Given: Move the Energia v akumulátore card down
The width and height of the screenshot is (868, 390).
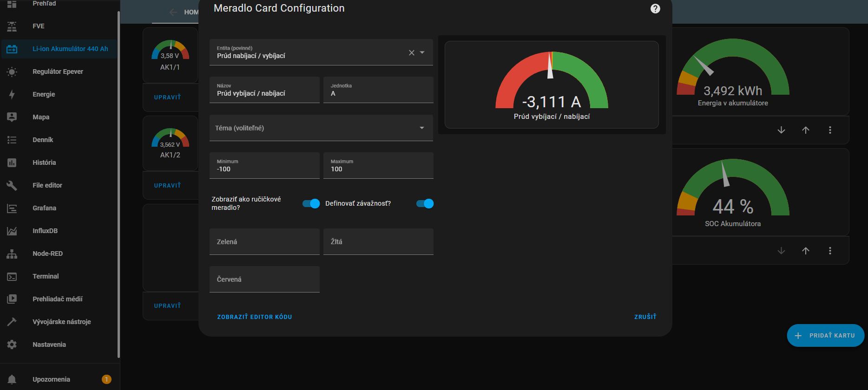Looking at the screenshot, I should 782,130.
